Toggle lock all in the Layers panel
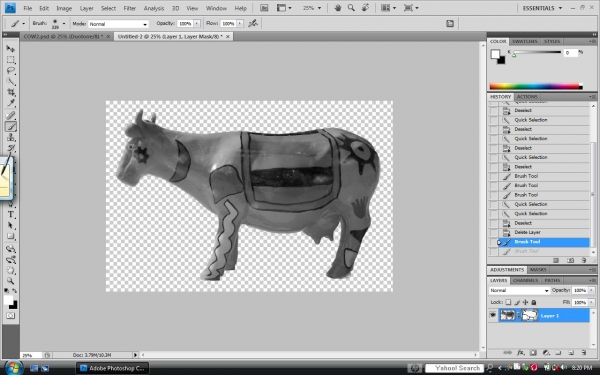 (x=534, y=302)
